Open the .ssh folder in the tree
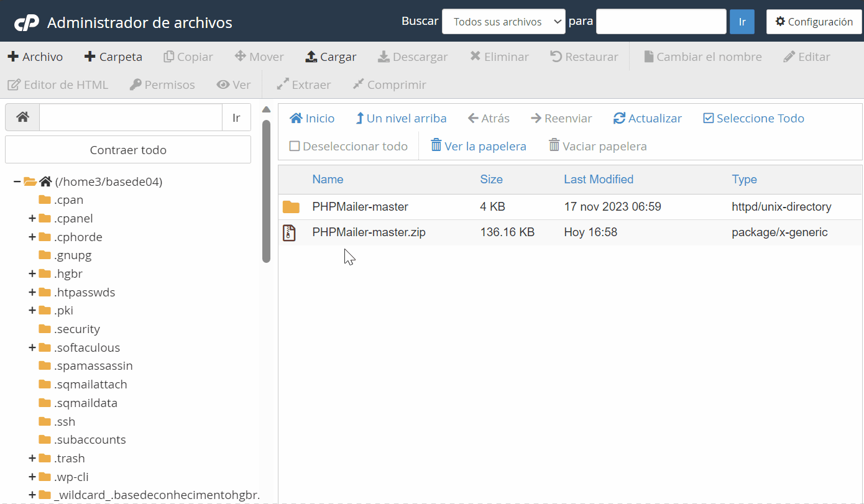The height and width of the screenshot is (504, 864). [57, 421]
